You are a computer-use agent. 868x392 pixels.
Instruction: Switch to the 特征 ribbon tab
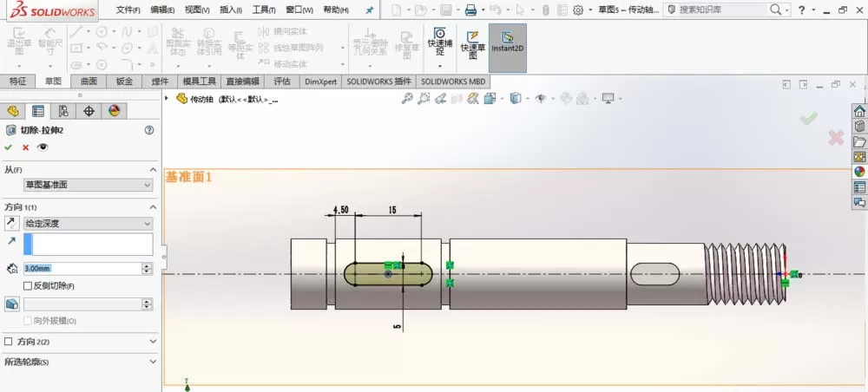(17, 82)
